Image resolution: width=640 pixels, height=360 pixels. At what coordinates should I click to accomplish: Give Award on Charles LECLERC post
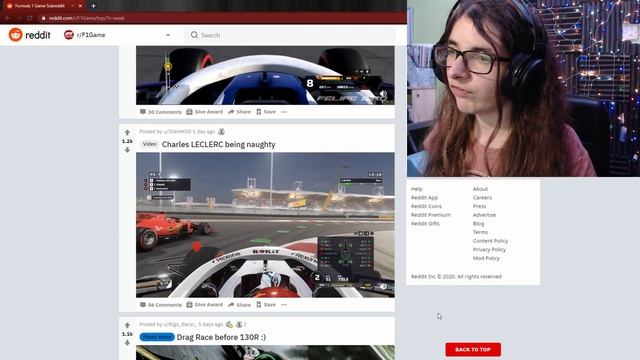pos(204,305)
